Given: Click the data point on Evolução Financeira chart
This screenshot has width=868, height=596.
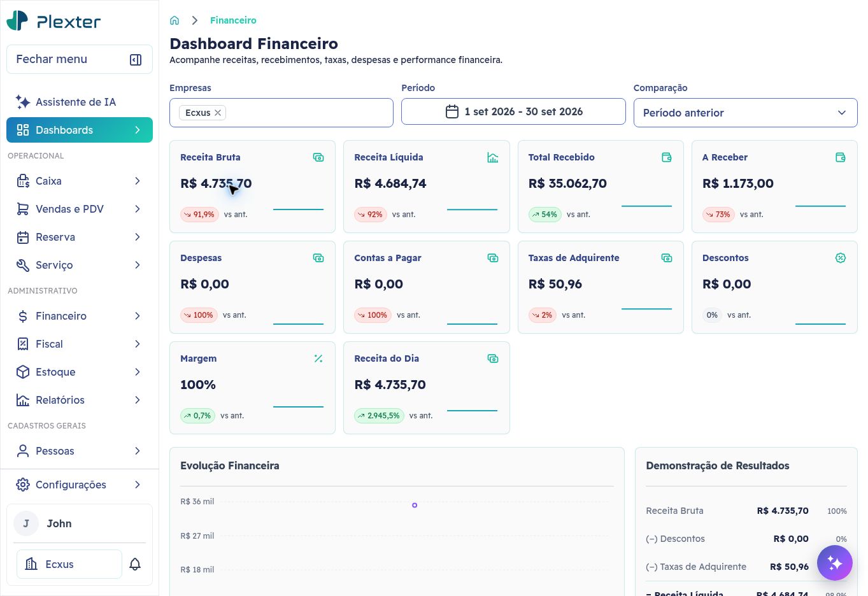Looking at the screenshot, I should [x=415, y=505].
